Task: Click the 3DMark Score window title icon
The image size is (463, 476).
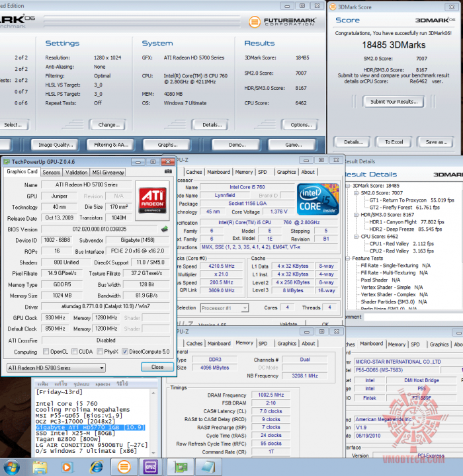Action: [x=333, y=7]
